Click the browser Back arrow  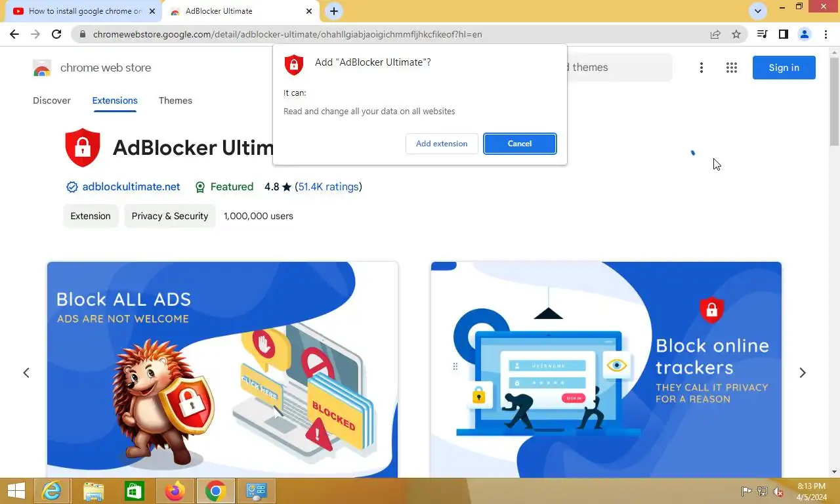point(14,34)
